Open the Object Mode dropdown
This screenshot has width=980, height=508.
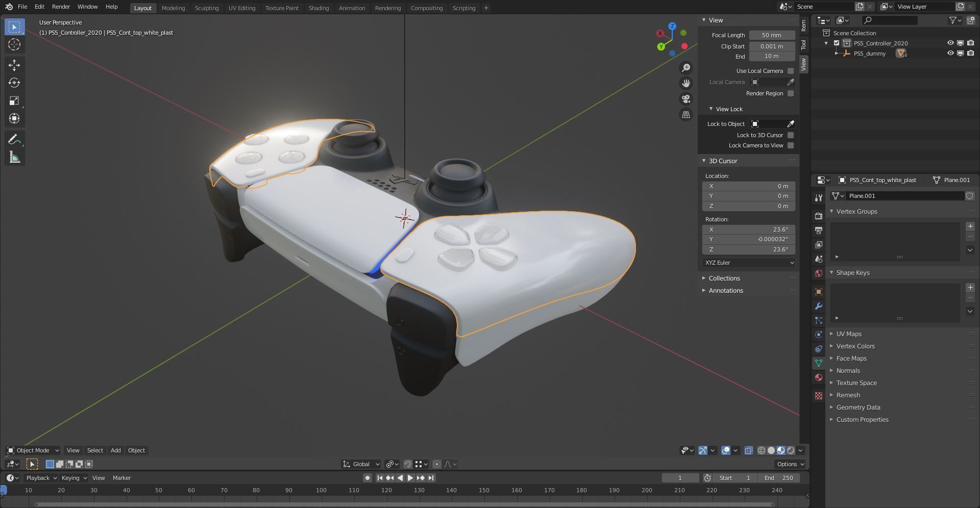coord(33,450)
